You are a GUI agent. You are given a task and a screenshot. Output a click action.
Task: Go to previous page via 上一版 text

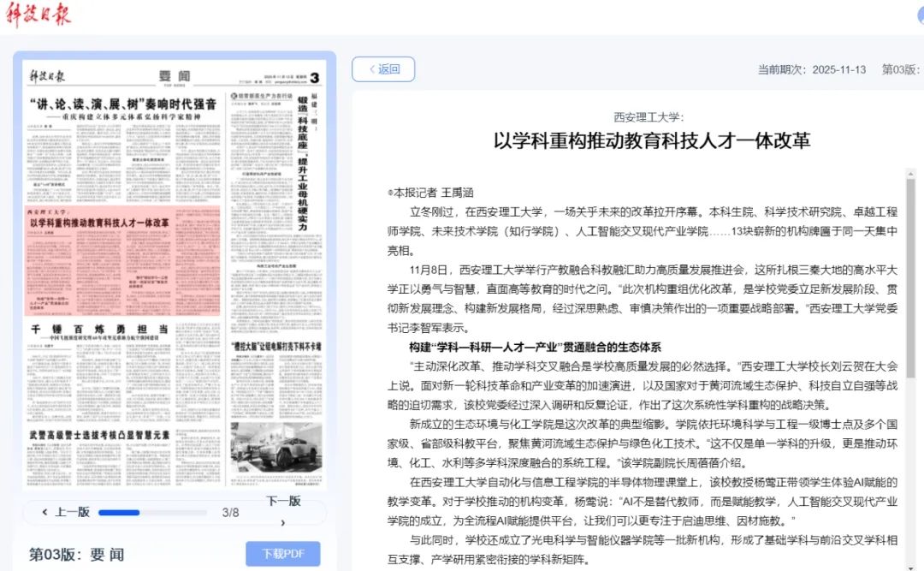pos(72,512)
